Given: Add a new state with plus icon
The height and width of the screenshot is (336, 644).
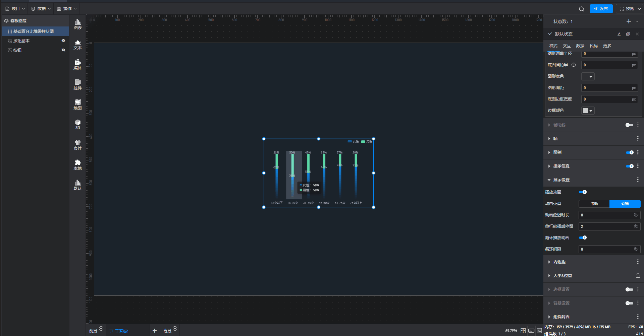Looking at the screenshot, I should pos(629,21).
